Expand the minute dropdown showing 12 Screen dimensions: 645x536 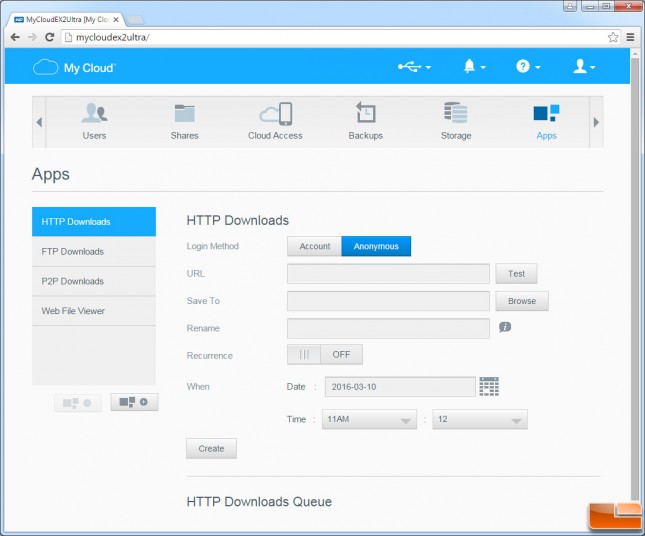click(480, 419)
